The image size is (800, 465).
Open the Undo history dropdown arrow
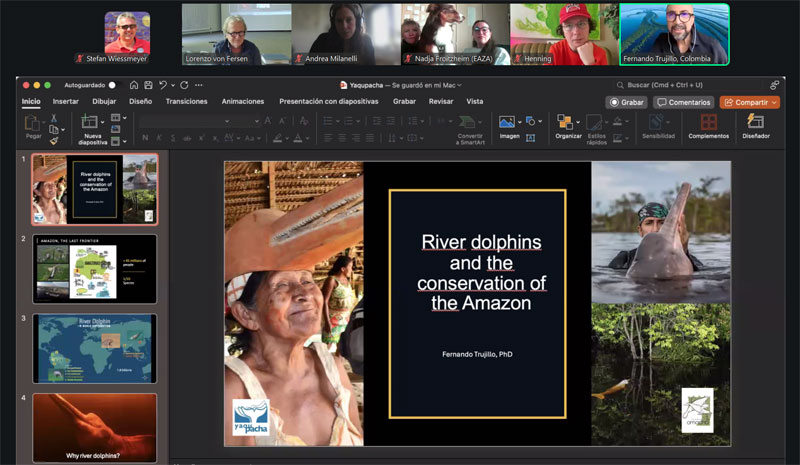pyautogui.click(x=173, y=85)
